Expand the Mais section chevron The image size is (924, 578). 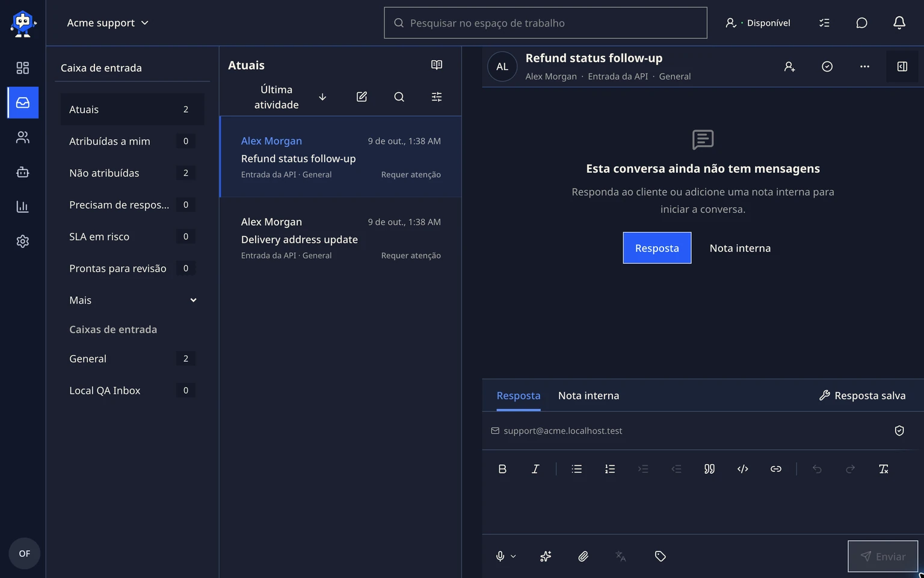pyautogui.click(x=193, y=300)
